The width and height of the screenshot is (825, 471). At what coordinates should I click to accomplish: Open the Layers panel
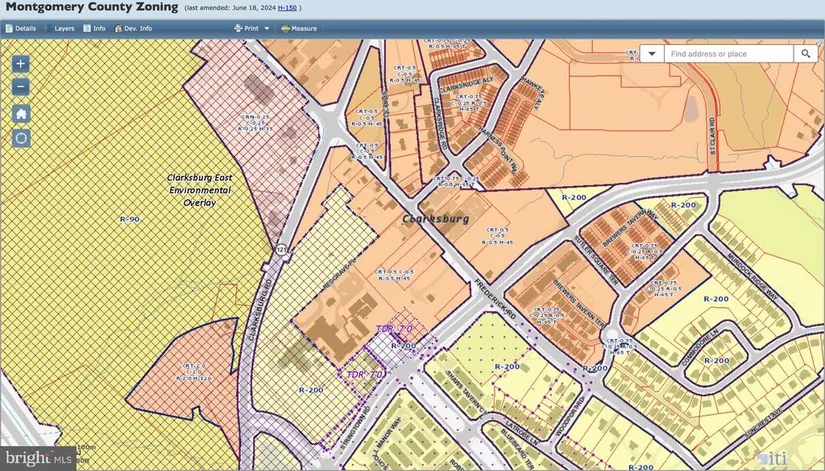[60, 29]
